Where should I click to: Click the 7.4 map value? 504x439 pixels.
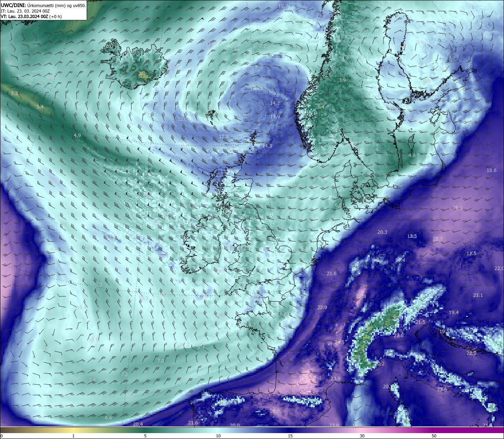[x=92, y=380]
